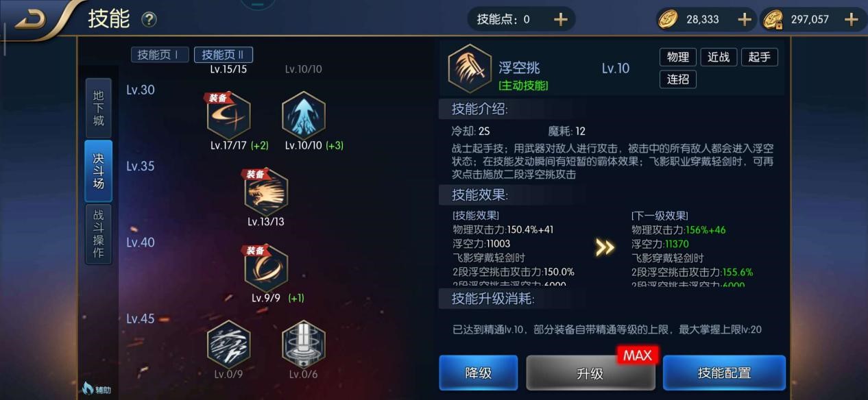Click the back arrow icon
Viewport: 868px width, 400px height.
[x=31, y=19]
